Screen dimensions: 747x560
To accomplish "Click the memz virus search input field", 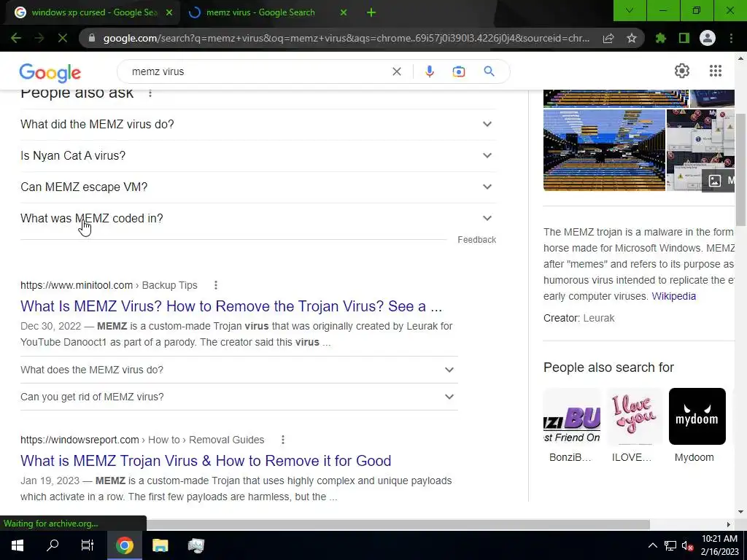I will click(258, 71).
